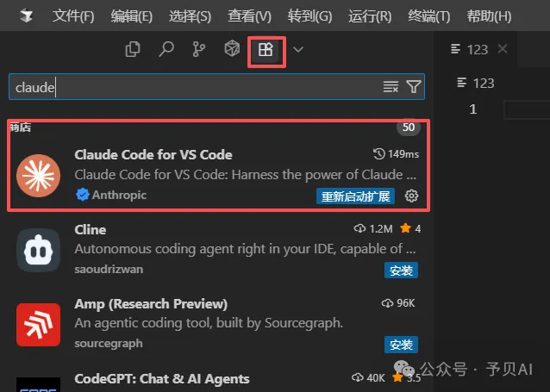The width and height of the screenshot is (550, 392).
Task: Click the 重新启动扩展 restart button
Action: coord(355,196)
